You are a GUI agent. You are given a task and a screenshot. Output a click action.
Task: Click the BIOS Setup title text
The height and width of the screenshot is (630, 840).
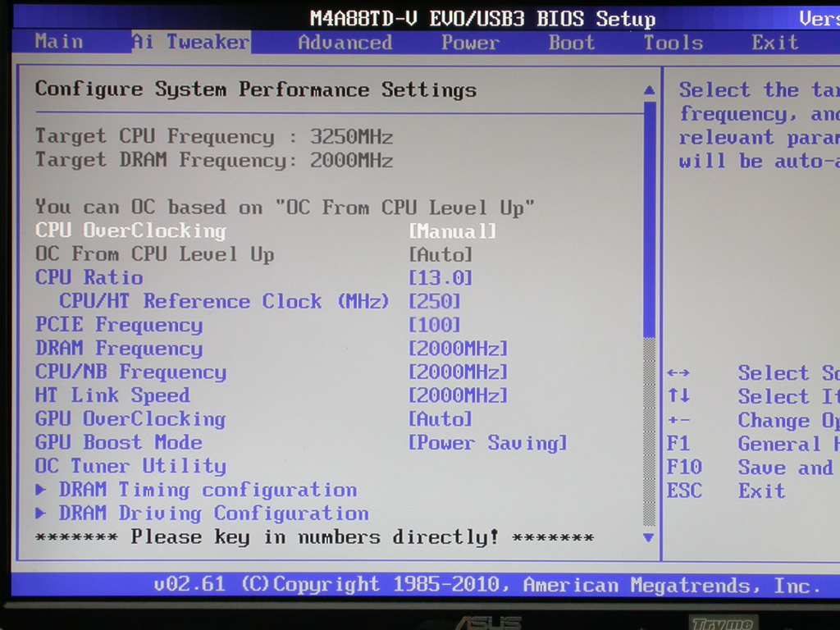[482, 19]
